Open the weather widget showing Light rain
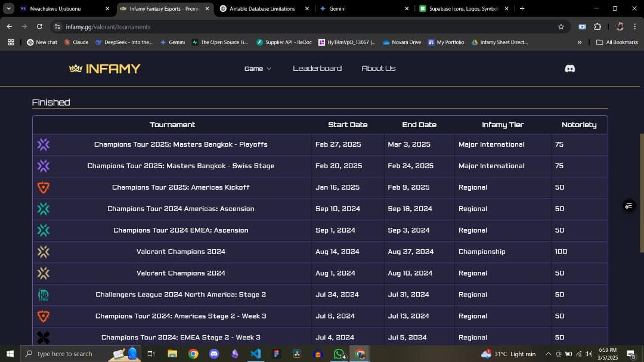 point(509,354)
